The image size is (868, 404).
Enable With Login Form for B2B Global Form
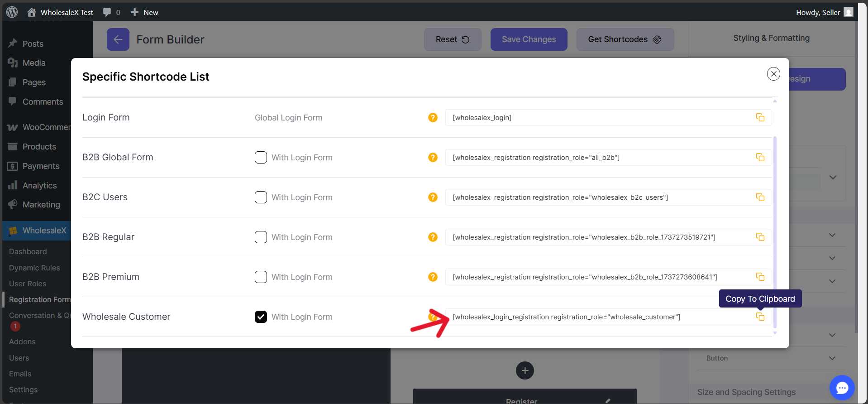pyautogui.click(x=261, y=158)
